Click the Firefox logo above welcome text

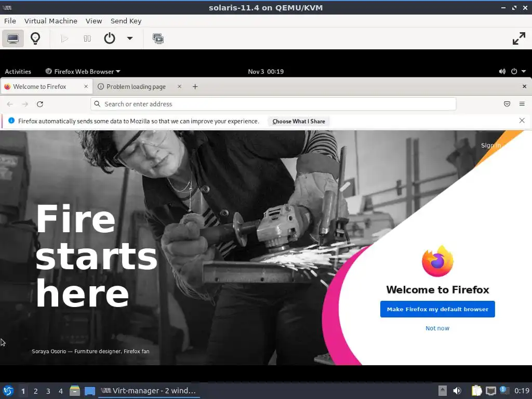[437, 261]
